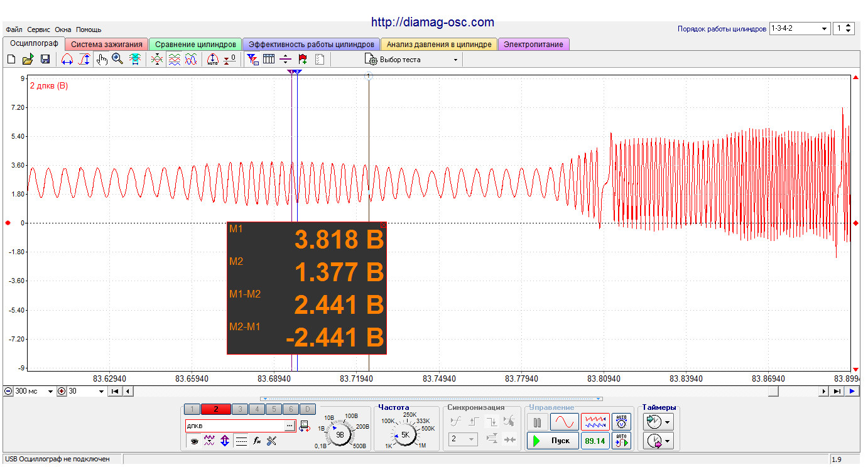Open channel settings with the tools icon
The height and width of the screenshot is (467, 868).
[x=272, y=441]
